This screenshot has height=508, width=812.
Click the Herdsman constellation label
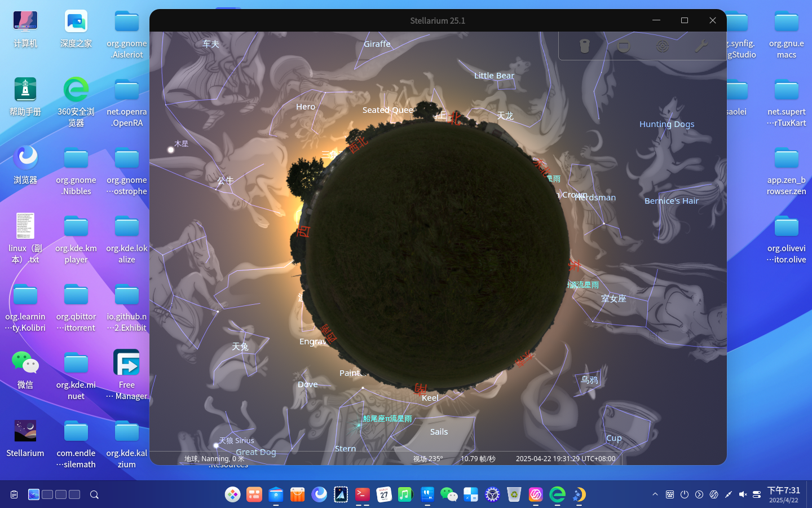[597, 198]
